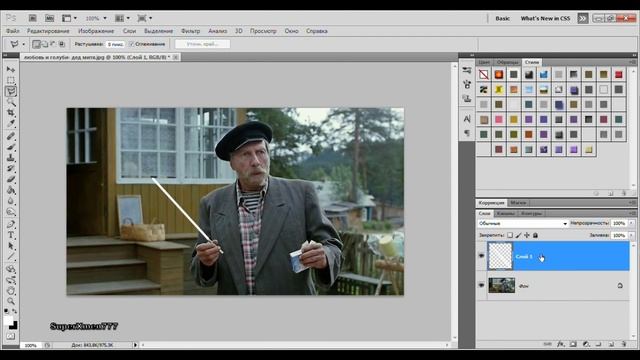Viewport: 640px width, 360px height.
Task: Open the Изображение menu
Action: click(96, 31)
